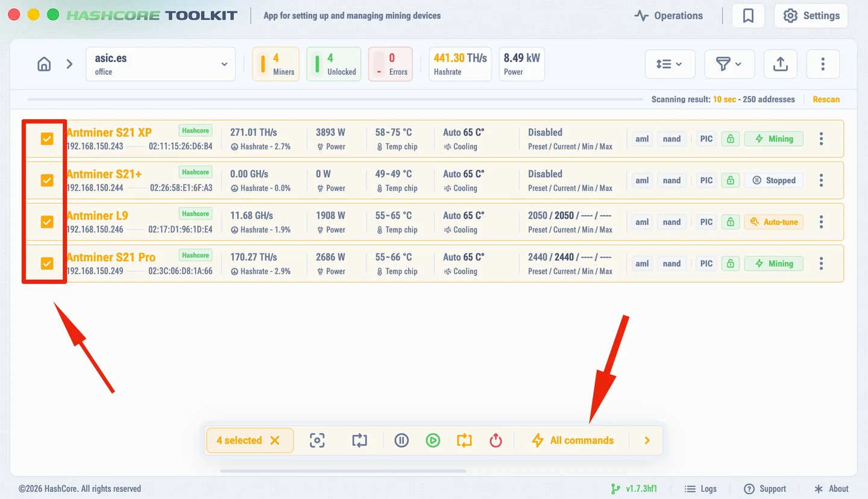Click the reboot loop icon in command bar
Screen dimensions: 868x499
click(359, 441)
